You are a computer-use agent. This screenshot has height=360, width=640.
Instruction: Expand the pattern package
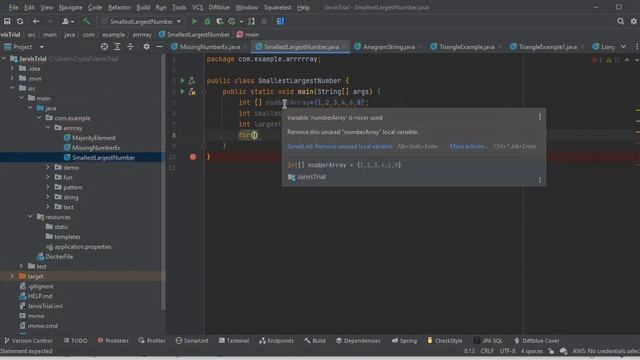[x=48, y=187]
